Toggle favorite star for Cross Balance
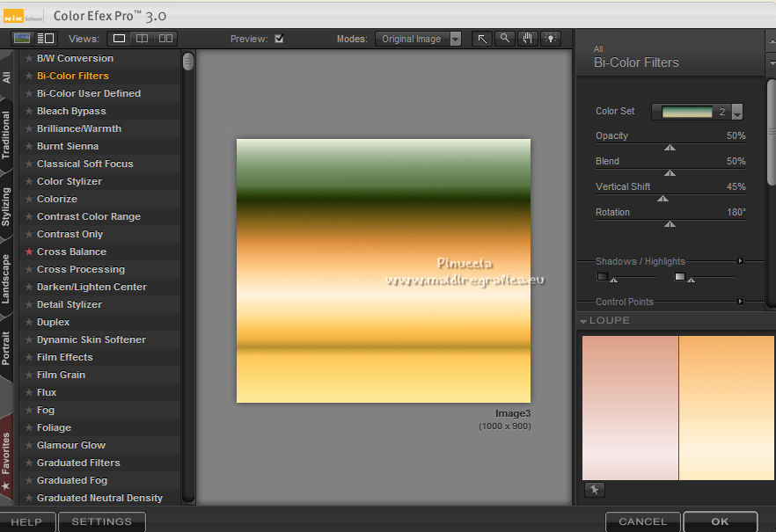The height and width of the screenshot is (532, 776). pos(29,251)
